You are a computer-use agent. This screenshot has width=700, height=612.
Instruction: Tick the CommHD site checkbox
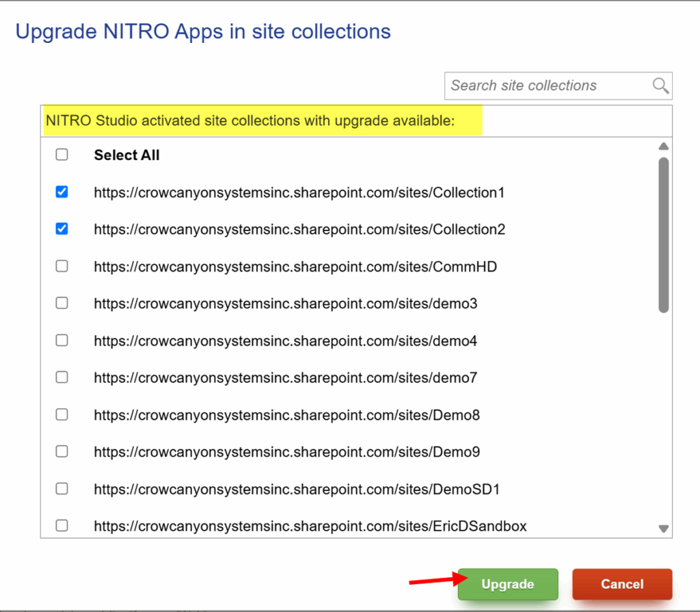(x=62, y=266)
